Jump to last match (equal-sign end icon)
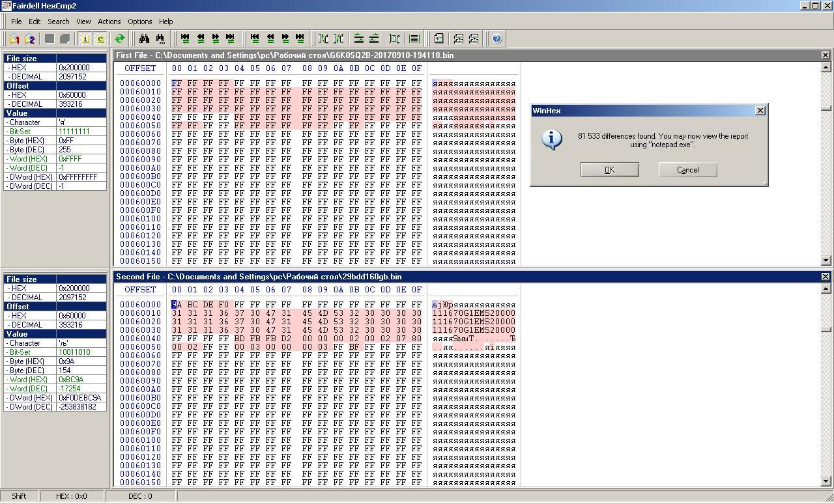Viewport: 834px width, 504px height. point(300,39)
